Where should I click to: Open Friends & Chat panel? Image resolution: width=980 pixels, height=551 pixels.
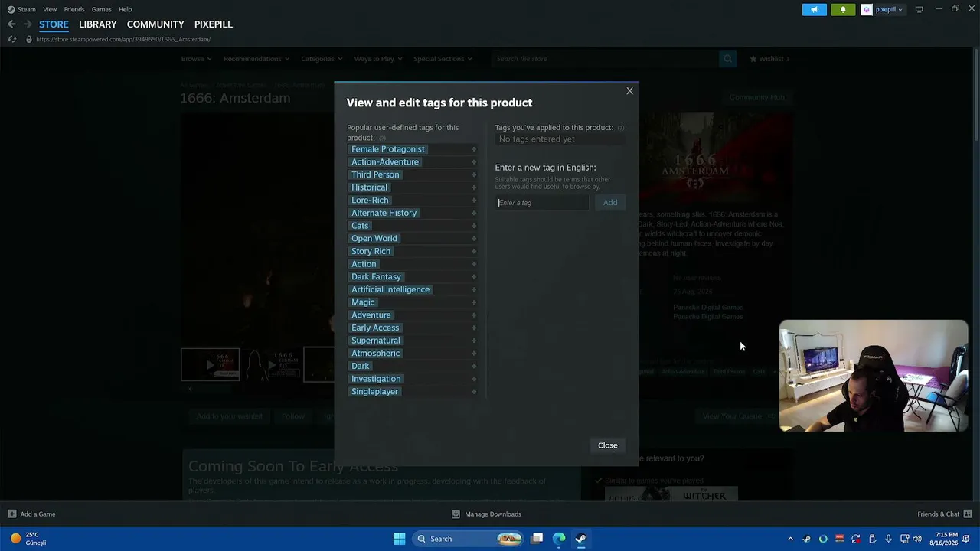944,514
